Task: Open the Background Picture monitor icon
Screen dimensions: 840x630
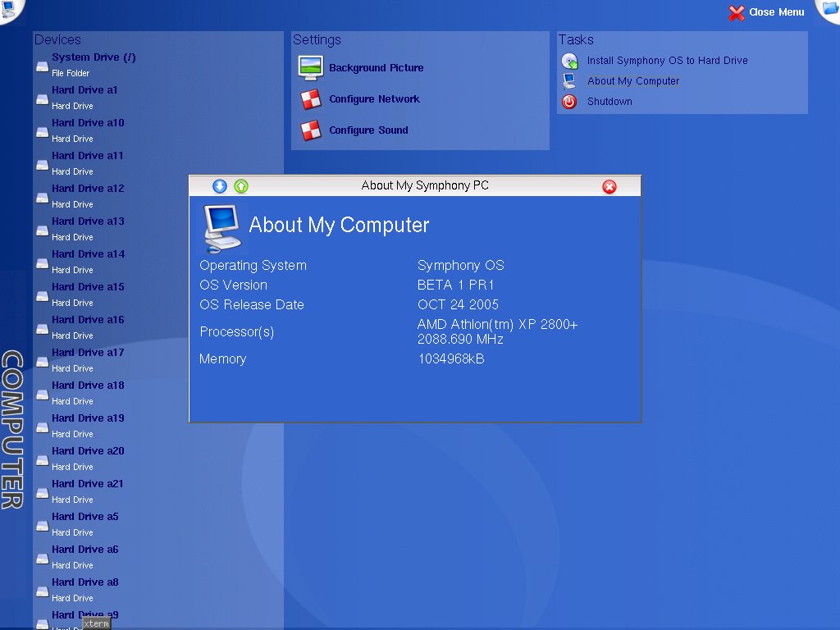Action: 311,68
